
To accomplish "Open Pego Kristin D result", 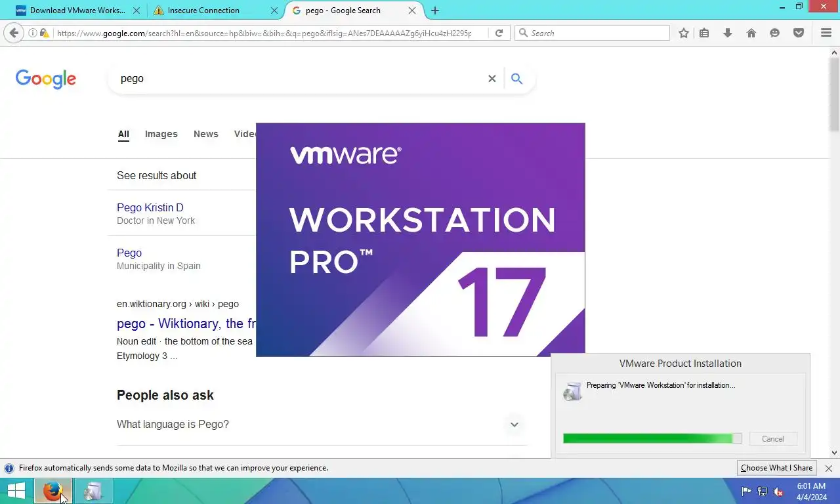I will (x=150, y=207).
